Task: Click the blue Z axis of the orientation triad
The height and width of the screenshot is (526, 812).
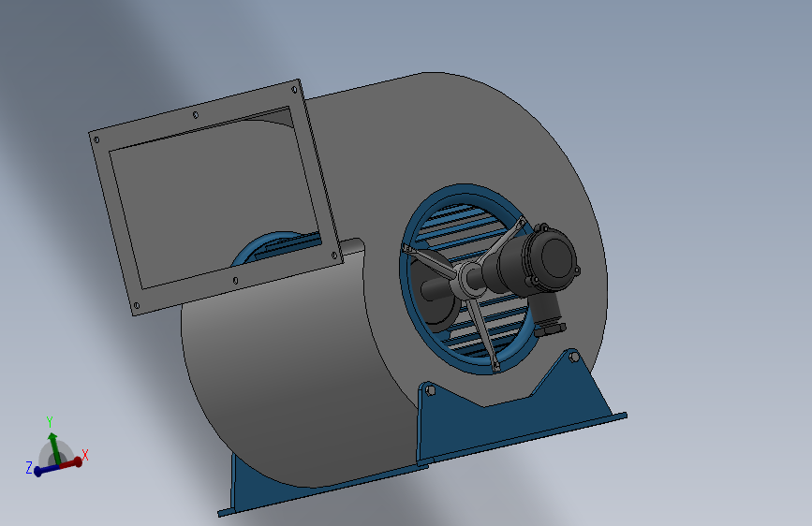Action: (47, 470)
